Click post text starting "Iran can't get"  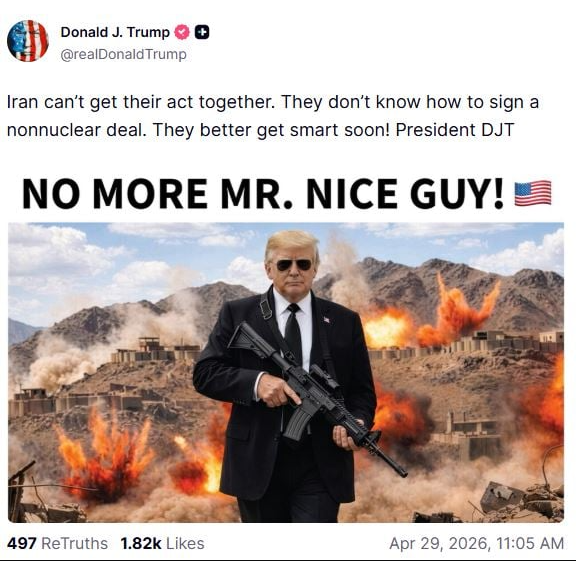(x=273, y=116)
